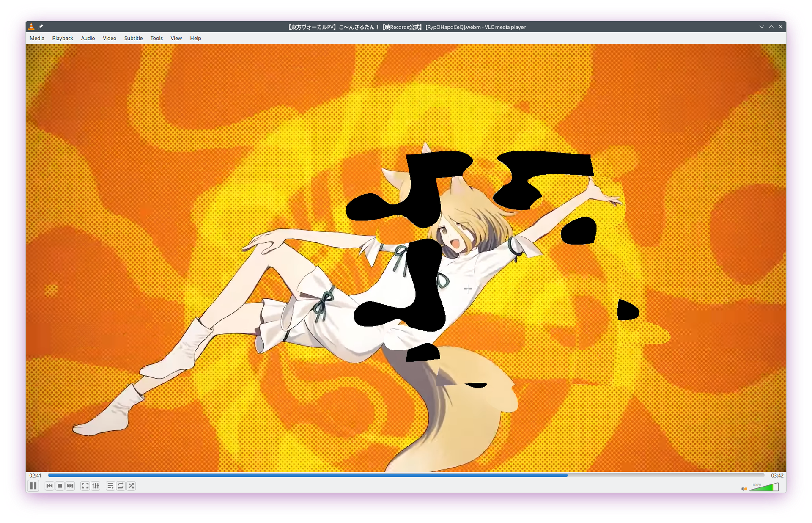Open the Help menu
812x523 pixels.
195,38
